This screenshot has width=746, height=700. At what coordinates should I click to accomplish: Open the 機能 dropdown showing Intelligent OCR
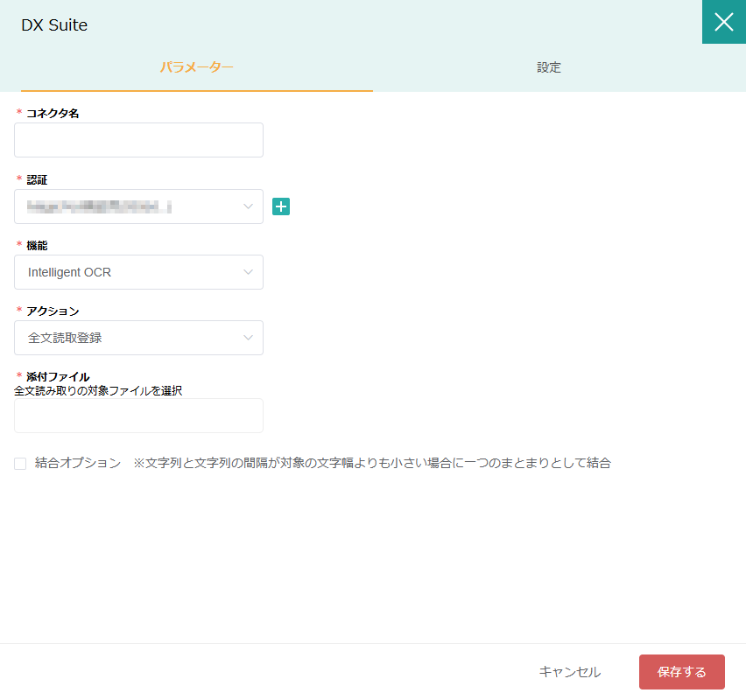138,272
